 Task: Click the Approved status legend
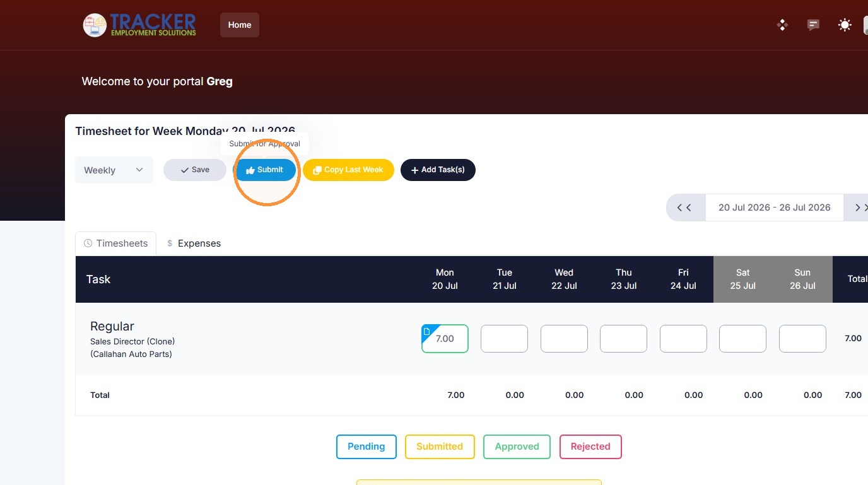517,447
